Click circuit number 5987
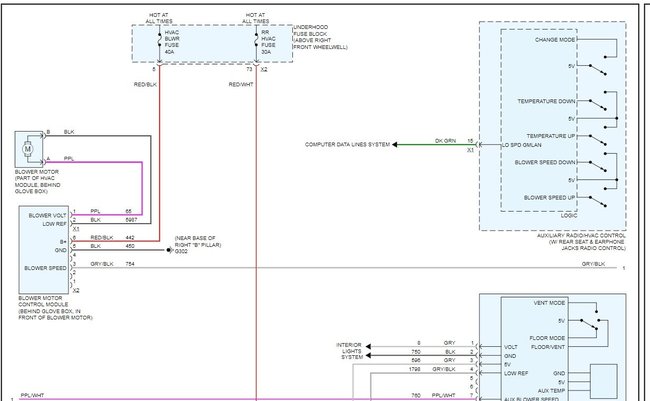 click(131, 219)
